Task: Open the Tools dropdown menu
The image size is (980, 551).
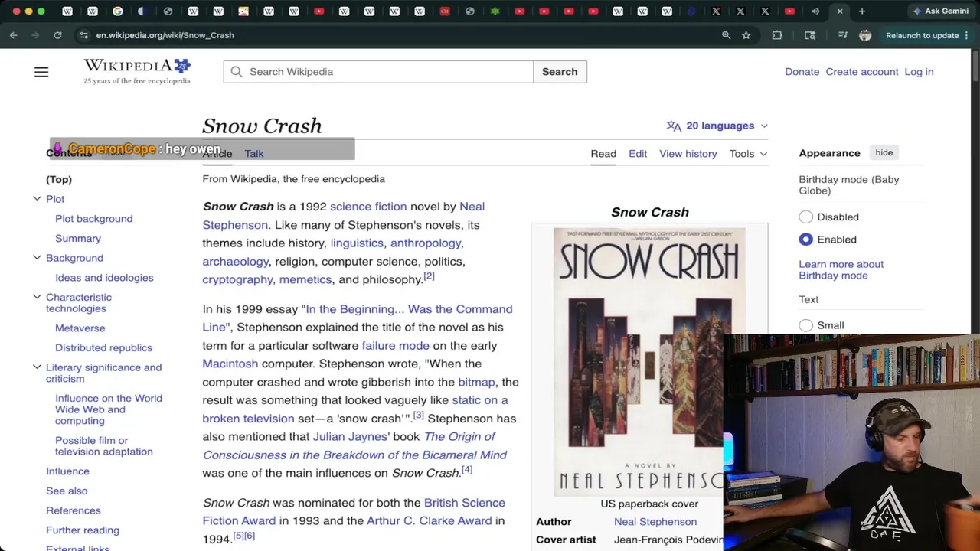Action: coord(748,154)
